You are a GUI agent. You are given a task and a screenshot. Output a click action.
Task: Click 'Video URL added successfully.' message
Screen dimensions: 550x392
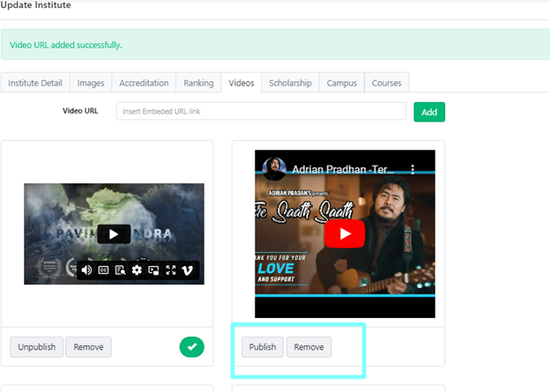pos(65,45)
